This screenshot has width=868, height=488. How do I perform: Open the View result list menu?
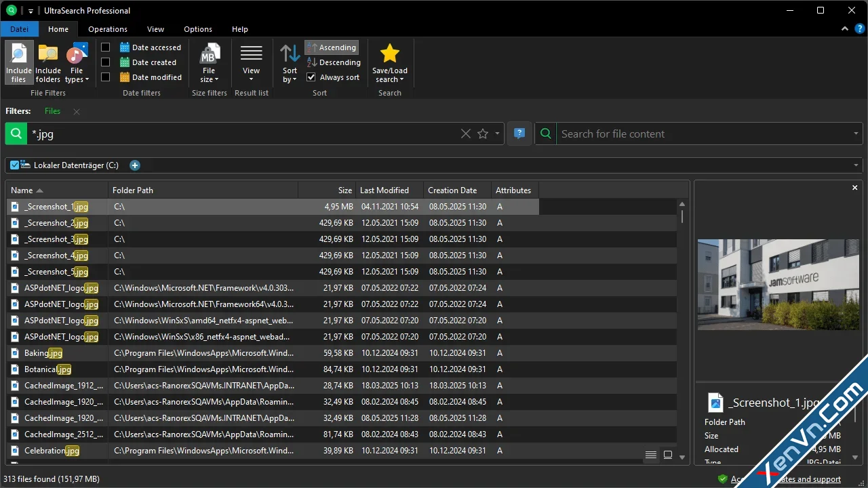tap(251, 62)
